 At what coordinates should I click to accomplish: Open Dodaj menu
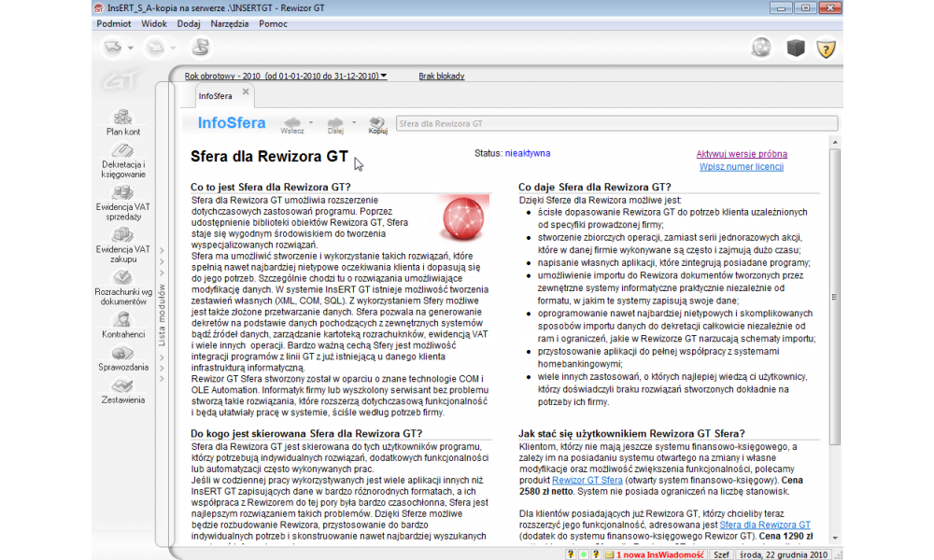point(189,24)
